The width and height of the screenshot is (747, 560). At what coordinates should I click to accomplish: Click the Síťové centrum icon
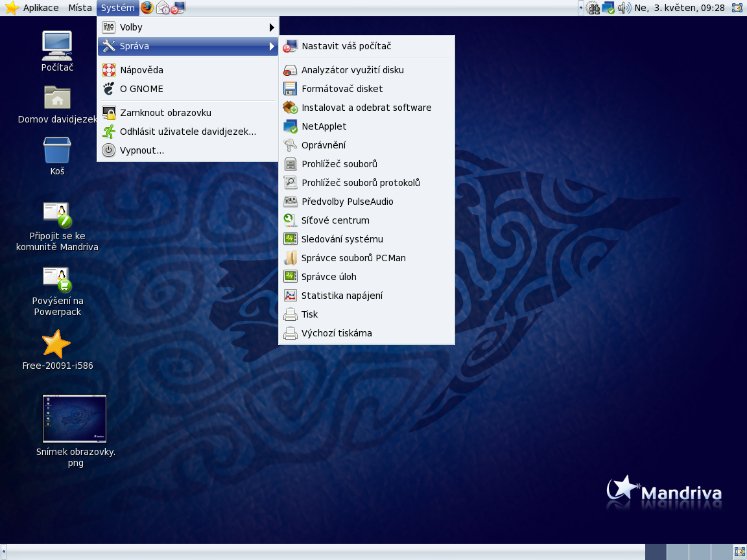tap(290, 220)
